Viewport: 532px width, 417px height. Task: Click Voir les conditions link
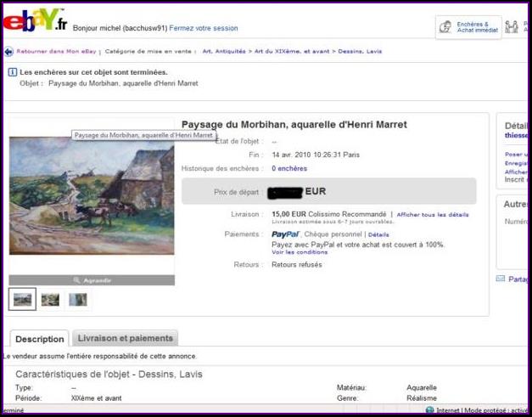(300, 252)
